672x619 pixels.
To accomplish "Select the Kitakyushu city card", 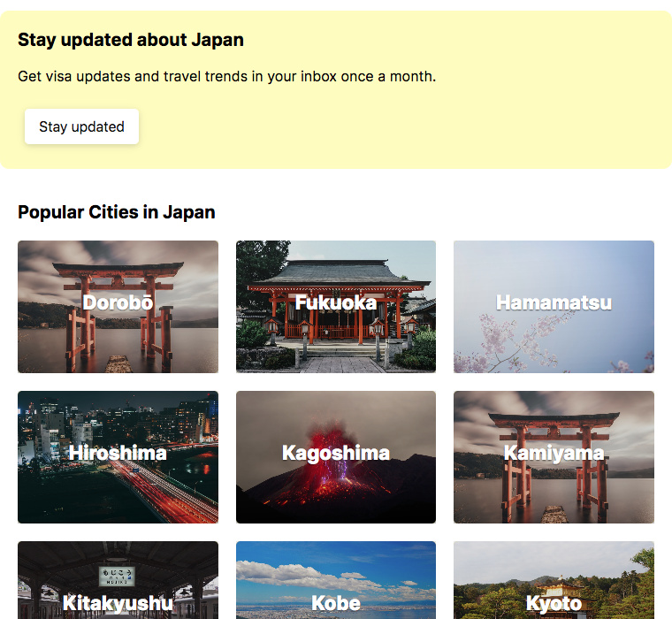I will [118, 580].
